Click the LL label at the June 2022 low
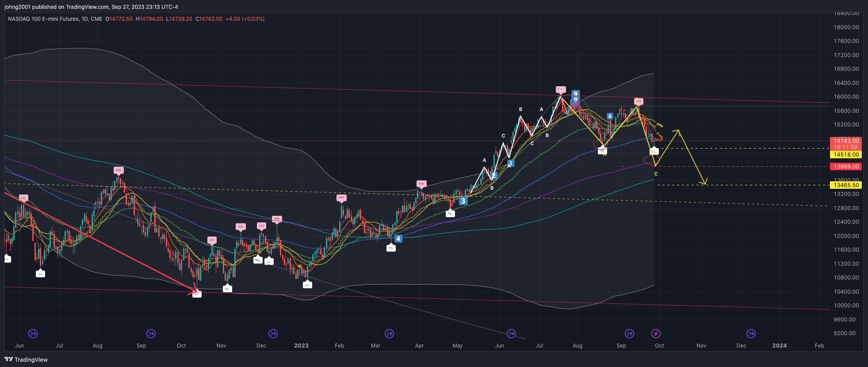This screenshot has width=868, height=367. (40, 274)
